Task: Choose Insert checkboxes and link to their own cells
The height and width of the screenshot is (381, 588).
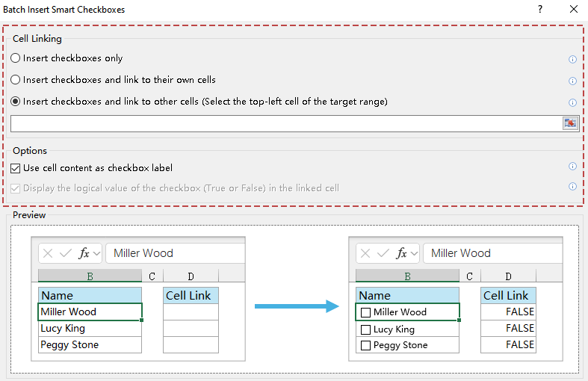Action: coord(16,80)
